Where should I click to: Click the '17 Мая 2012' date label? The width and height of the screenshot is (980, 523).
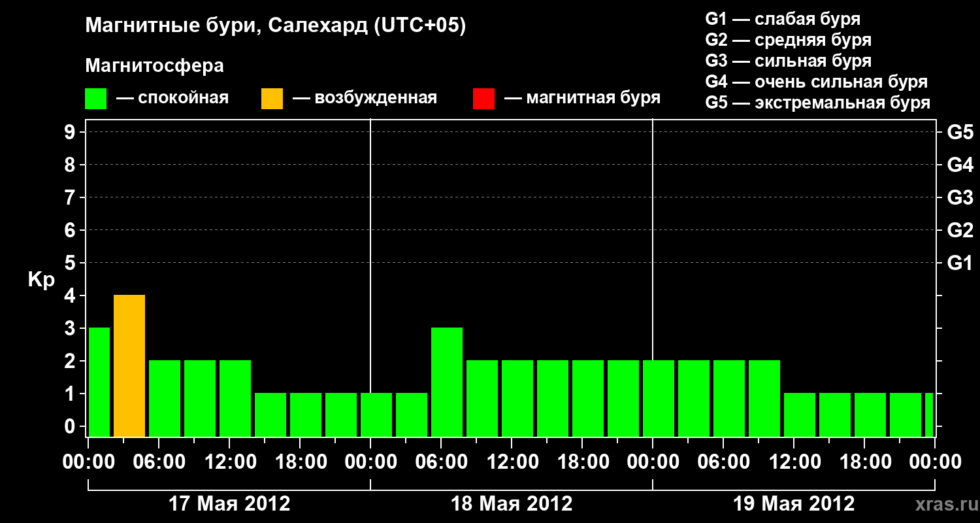(229, 504)
